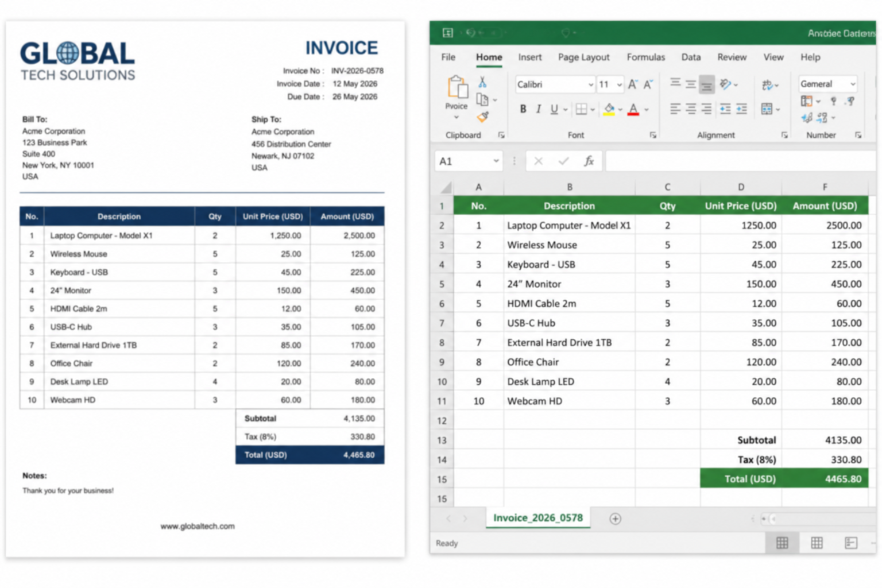The image size is (882, 588).
Task: Increase font size with larger A
Action: coord(632,84)
